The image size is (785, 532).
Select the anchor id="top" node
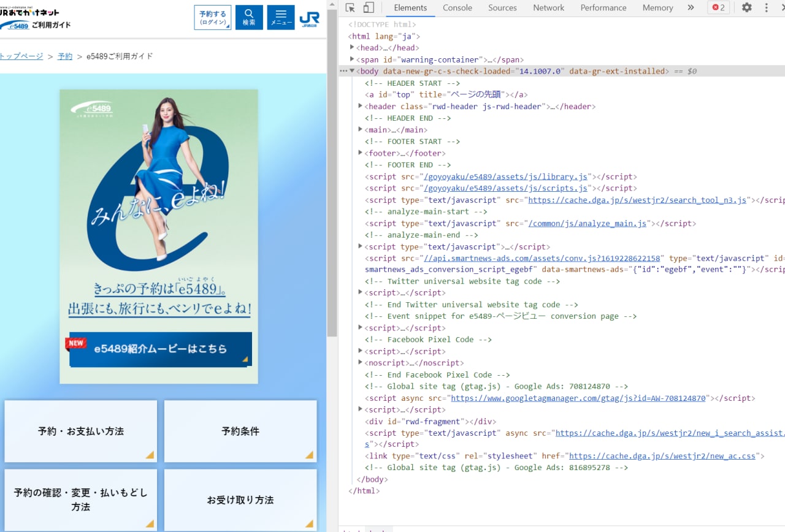pos(446,94)
